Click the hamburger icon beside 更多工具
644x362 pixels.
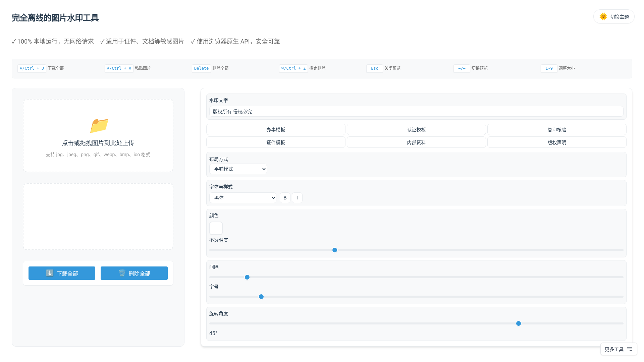630,349
